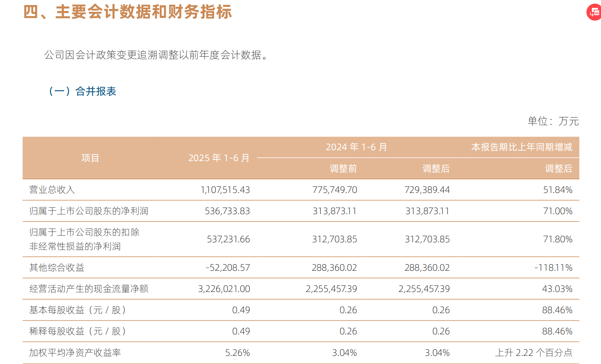The image size is (601, 364).
Task: Click the 2024 年 1-6 月 header
Action: (356, 147)
